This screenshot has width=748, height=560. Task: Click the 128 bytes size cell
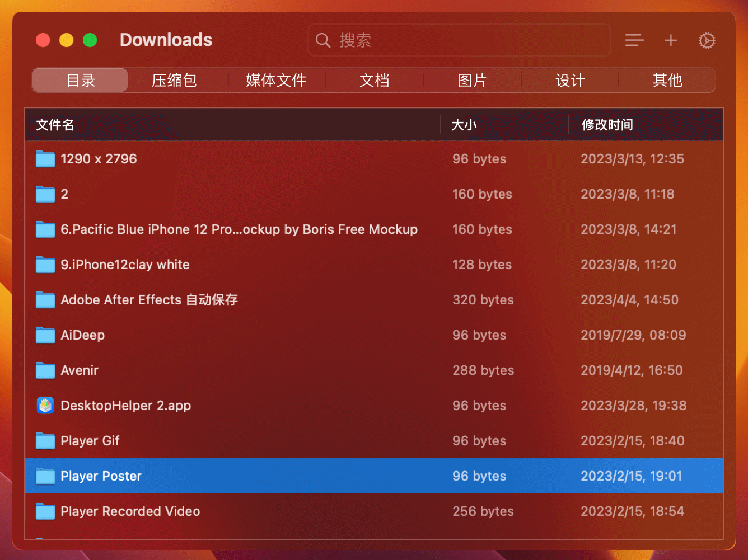coord(482,265)
